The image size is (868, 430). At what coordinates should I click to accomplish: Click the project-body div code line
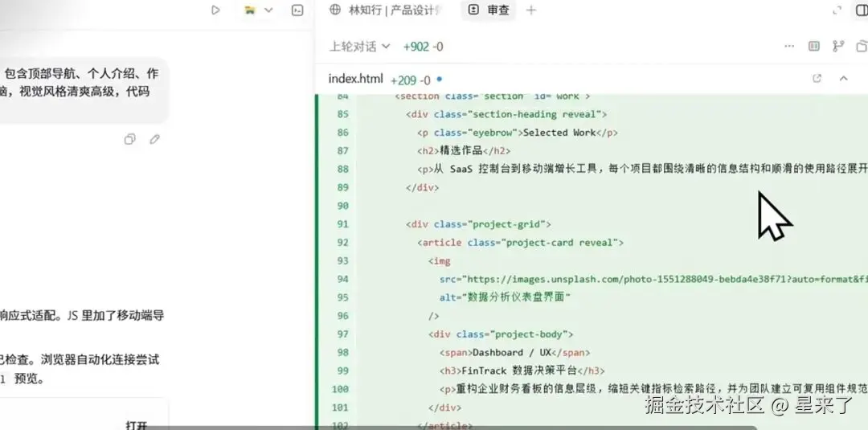[501, 334]
